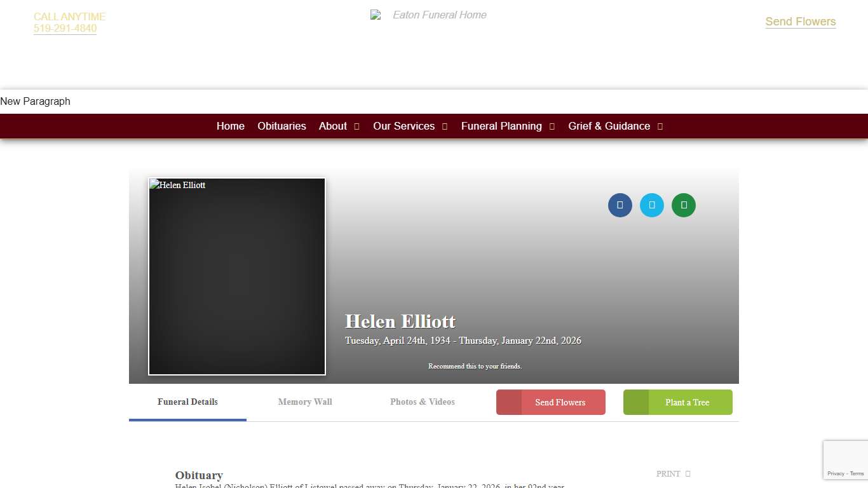This screenshot has height=488, width=868.
Task: Call the 519-291-4840 phone link
Action: [65, 28]
